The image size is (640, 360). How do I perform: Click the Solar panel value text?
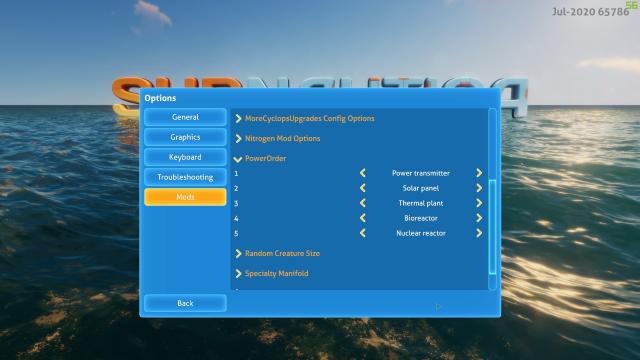click(x=421, y=188)
